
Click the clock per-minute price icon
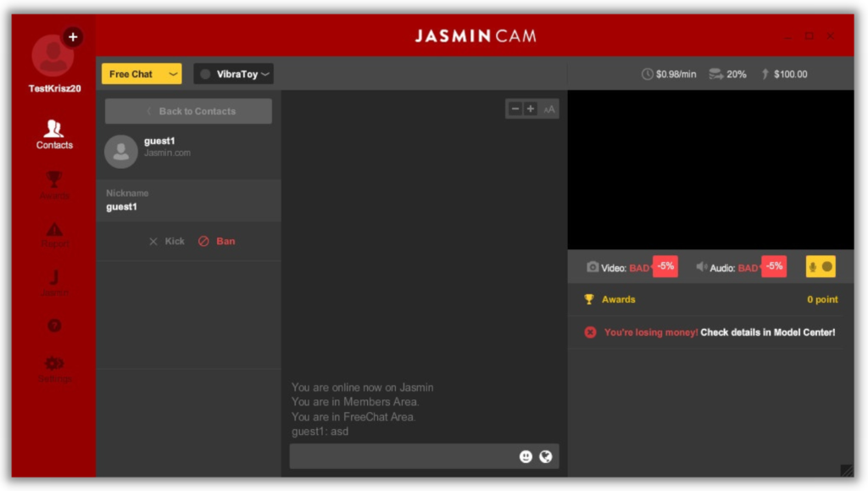(x=647, y=74)
